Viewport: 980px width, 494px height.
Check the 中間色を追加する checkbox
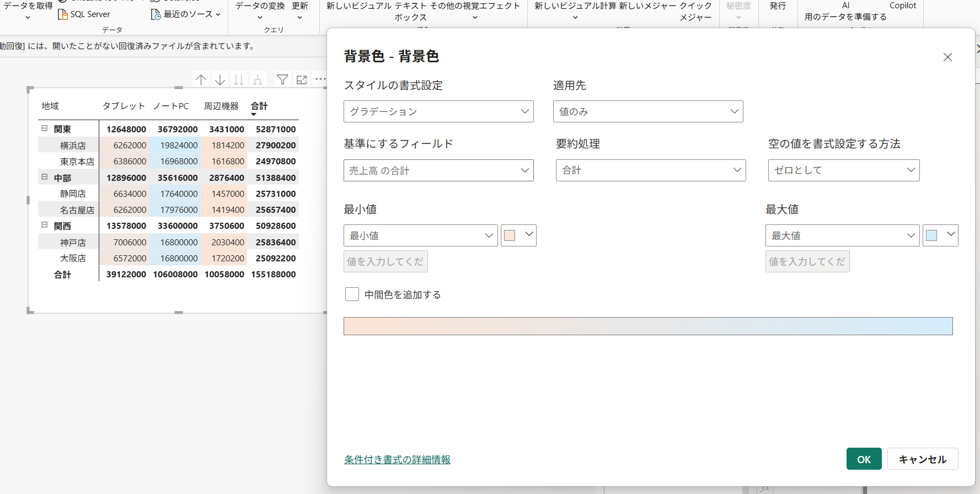click(352, 294)
